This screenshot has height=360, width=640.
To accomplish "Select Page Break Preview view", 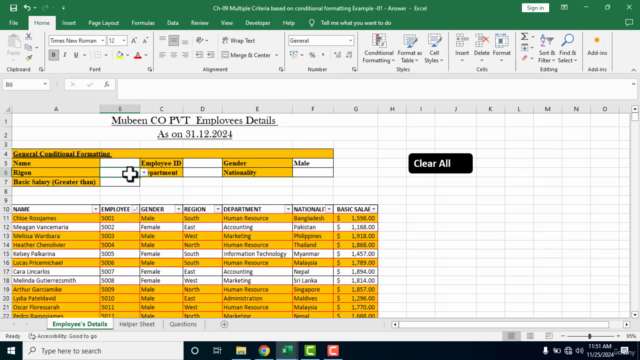I will 549,336.
